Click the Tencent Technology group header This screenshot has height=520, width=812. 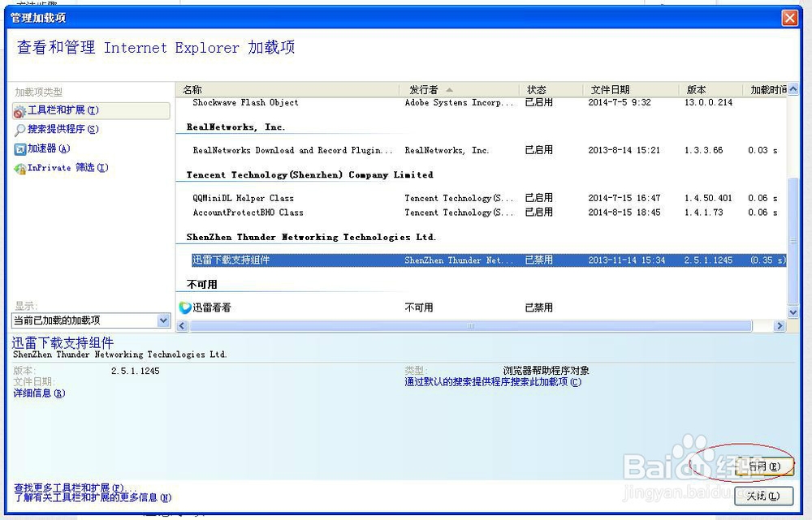tap(309, 175)
